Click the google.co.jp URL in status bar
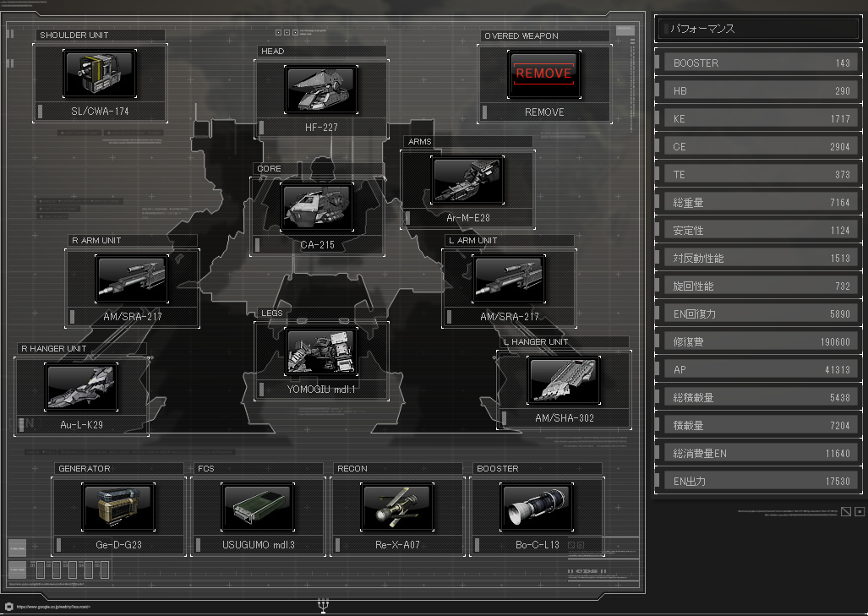Image resolution: width=868 pixels, height=616 pixels. click(x=53, y=608)
